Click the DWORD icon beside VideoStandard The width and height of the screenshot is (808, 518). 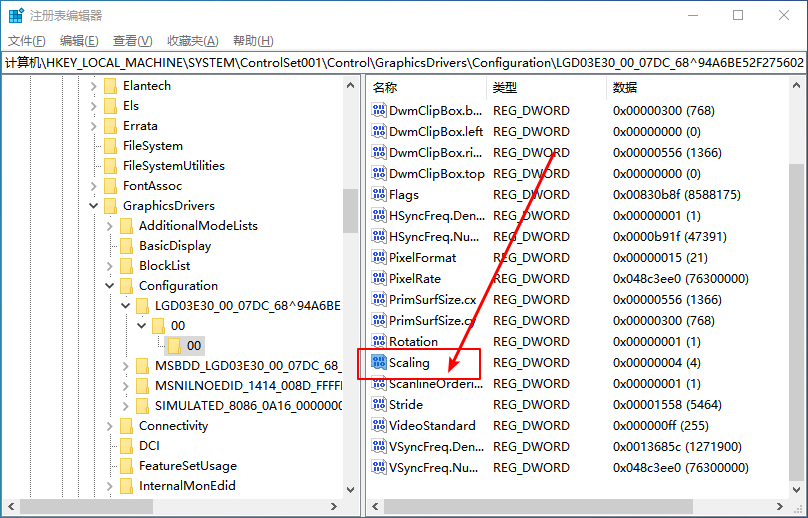[379, 426]
